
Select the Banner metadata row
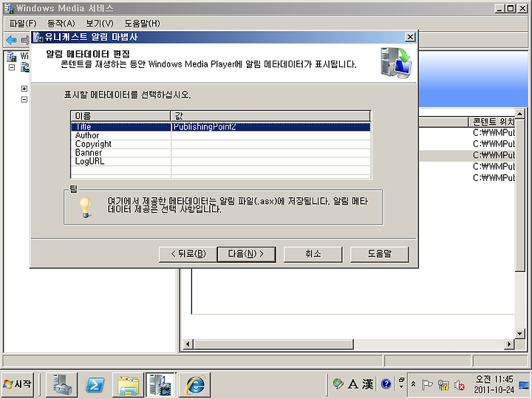tap(220, 153)
